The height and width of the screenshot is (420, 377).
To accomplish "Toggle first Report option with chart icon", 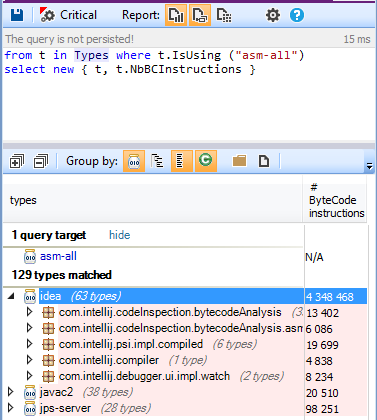I will [176, 15].
